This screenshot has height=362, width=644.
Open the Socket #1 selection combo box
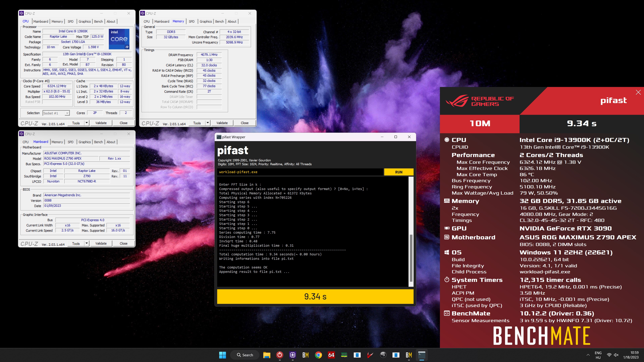click(56, 113)
